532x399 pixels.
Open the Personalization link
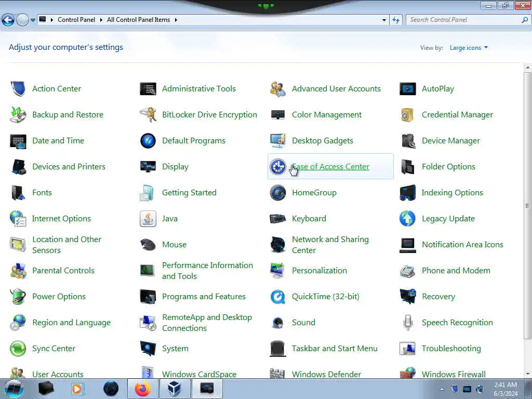click(320, 271)
